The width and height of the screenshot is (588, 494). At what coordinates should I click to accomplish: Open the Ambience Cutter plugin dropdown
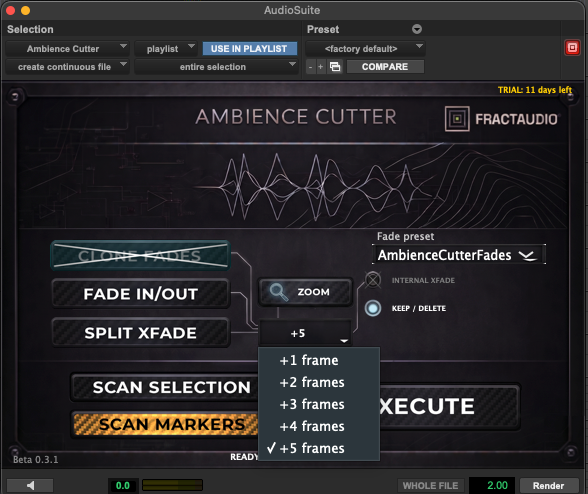tap(68, 49)
